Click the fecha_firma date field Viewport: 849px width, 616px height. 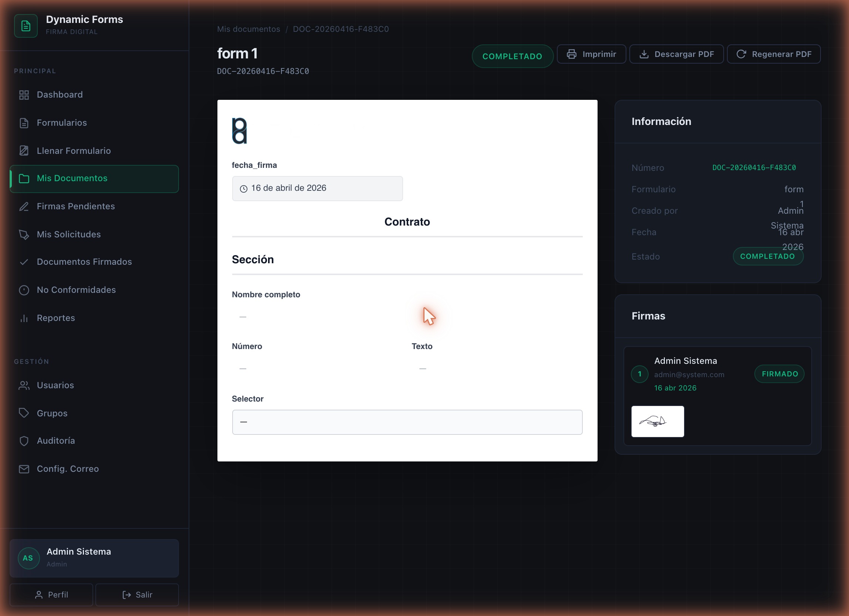[x=317, y=189]
